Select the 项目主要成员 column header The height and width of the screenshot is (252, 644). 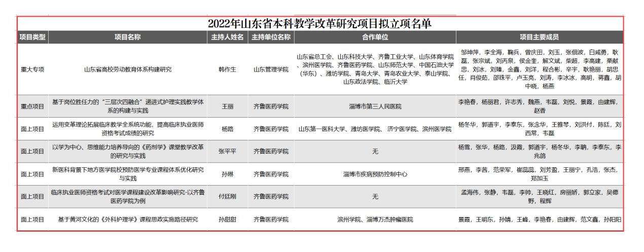click(x=539, y=37)
